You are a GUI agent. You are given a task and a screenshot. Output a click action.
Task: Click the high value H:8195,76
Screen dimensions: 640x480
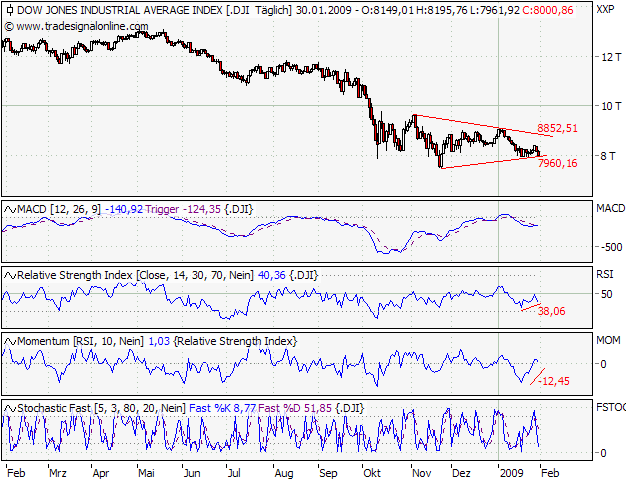point(442,10)
